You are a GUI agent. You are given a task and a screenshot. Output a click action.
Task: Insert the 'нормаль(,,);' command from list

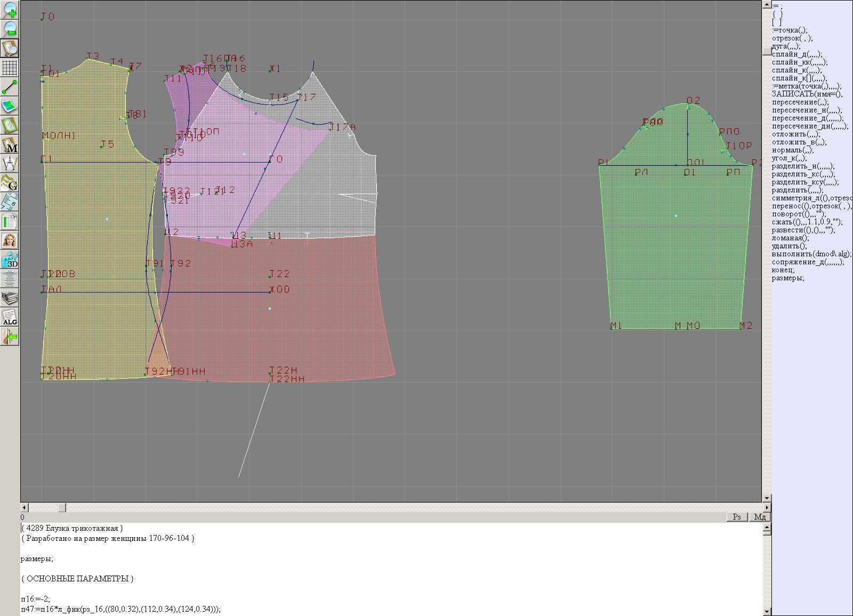click(x=790, y=150)
